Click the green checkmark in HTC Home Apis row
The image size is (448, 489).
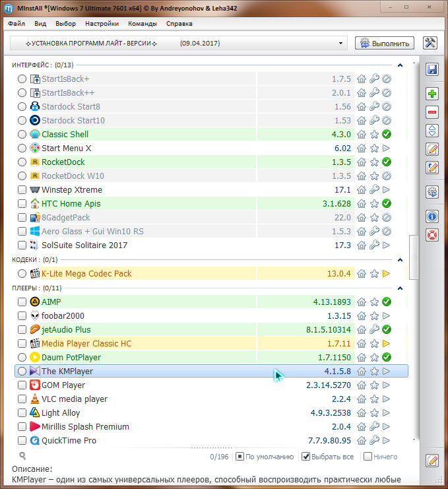click(x=387, y=204)
